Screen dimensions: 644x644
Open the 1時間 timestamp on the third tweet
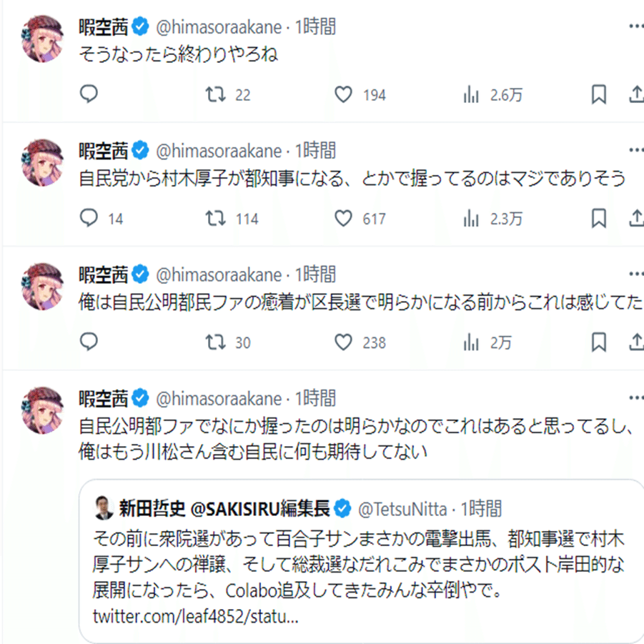point(315,274)
